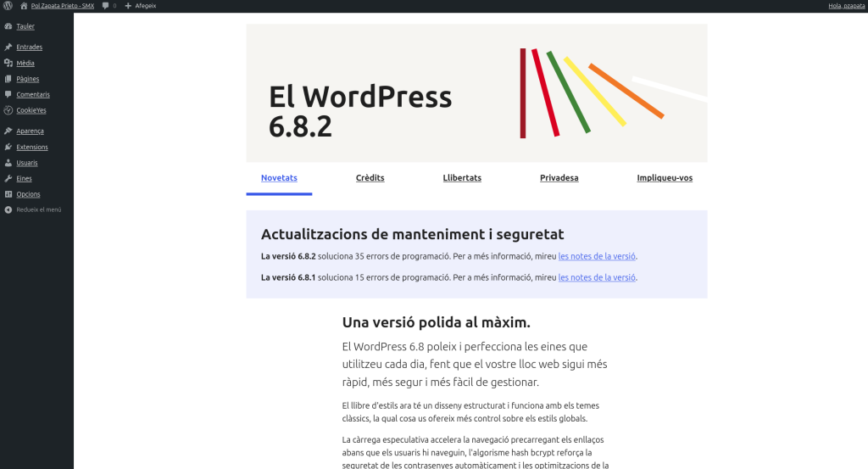
Task: Click the Extensions plug icon
Action: [8, 147]
